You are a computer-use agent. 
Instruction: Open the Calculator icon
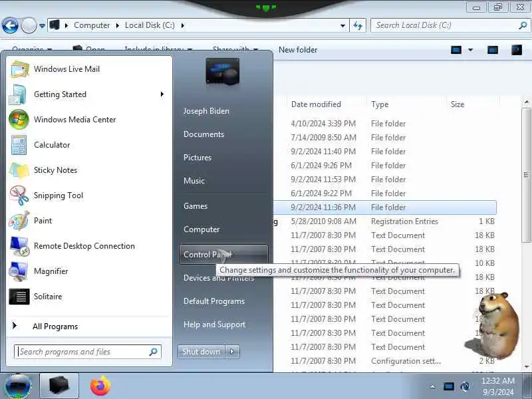[x=19, y=145]
